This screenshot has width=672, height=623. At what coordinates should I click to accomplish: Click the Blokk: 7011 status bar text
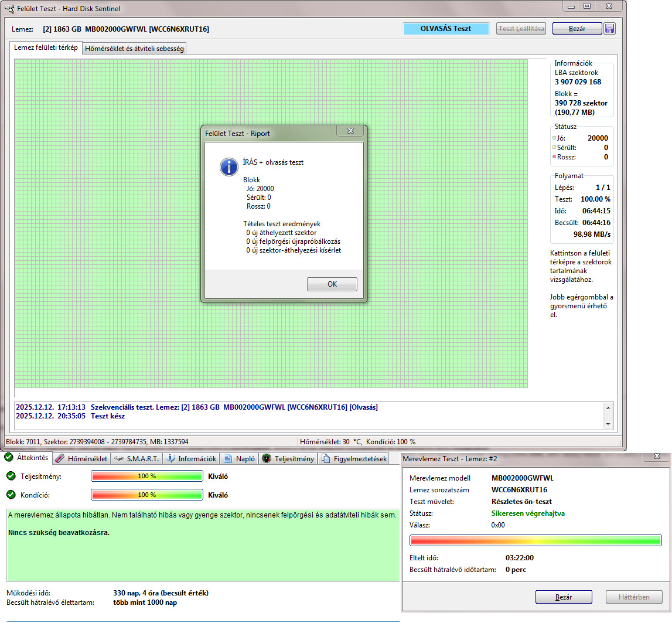pos(97,442)
